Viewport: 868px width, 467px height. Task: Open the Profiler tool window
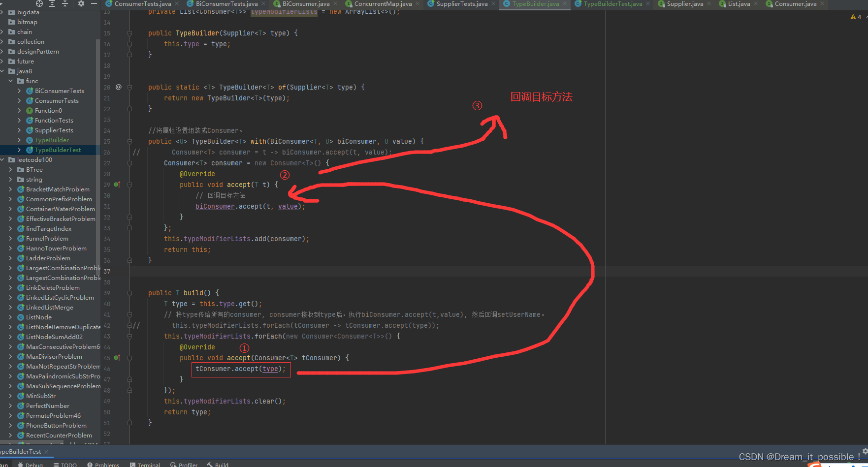pyautogui.click(x=184, y=464)
